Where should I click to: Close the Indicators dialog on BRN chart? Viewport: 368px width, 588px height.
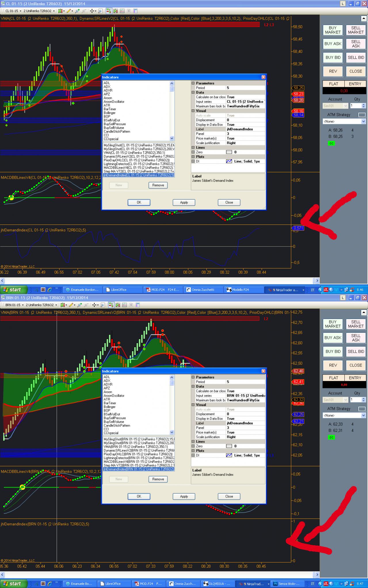click(x=263, y=371)
